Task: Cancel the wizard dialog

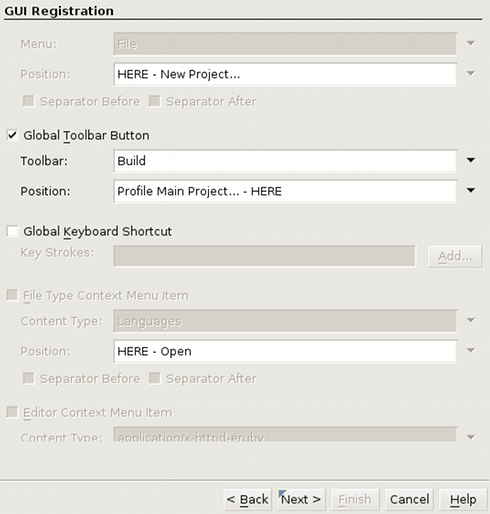Action: (409, 499)
